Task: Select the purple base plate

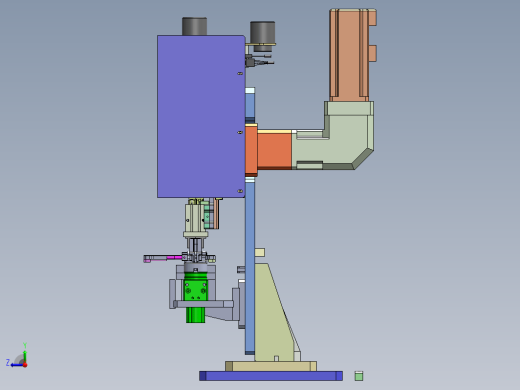Action: click(271, 376)
